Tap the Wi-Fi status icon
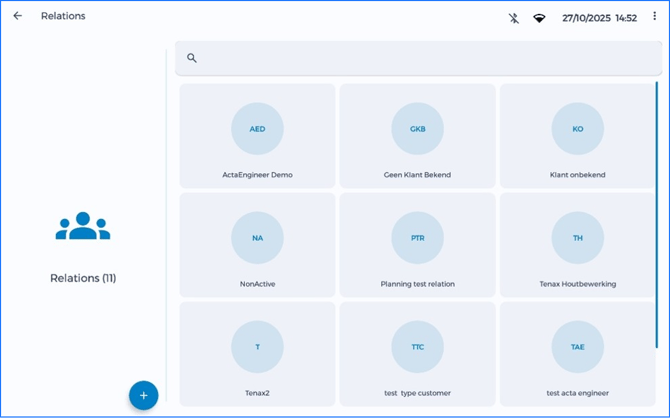This screenshot has width=670, height=418. [539, 18]
